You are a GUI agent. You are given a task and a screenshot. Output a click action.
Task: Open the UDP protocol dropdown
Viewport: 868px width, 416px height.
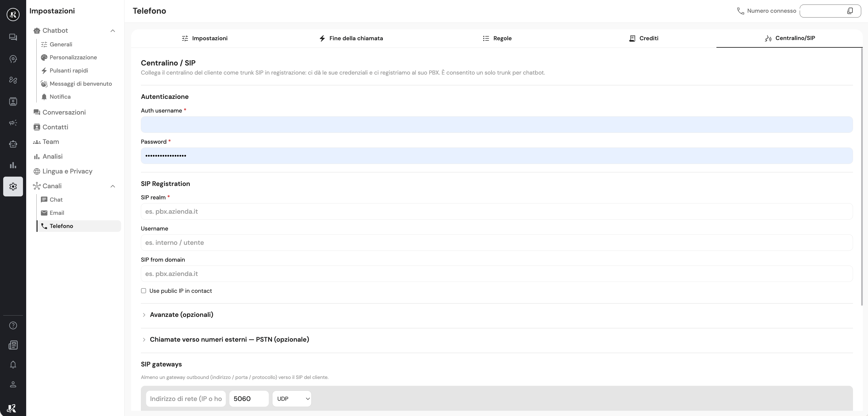pyautogui.click(x=292, y=398)
